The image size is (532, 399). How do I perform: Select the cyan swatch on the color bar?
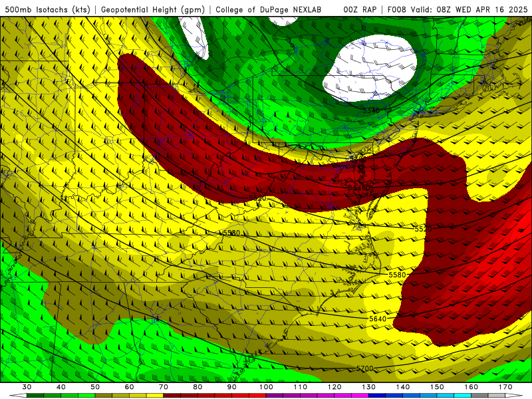click(x=462, y=396)
